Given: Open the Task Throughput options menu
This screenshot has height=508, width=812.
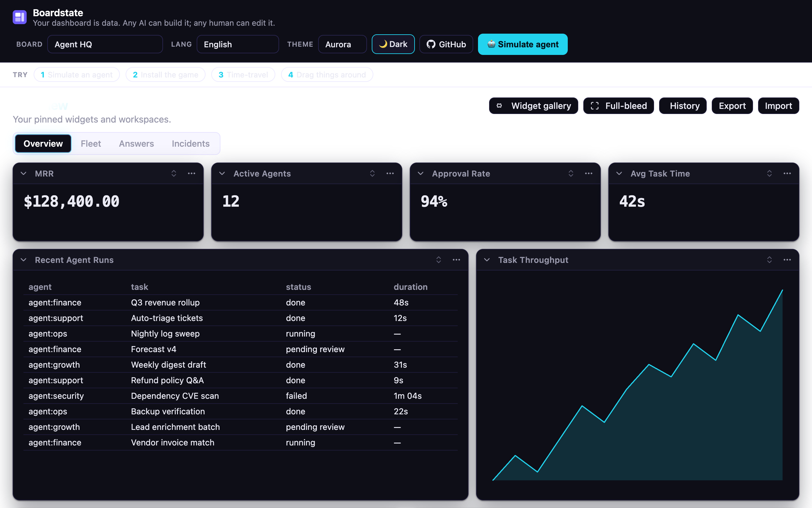Looking at the screenshot, I should (x=787, y=260).
